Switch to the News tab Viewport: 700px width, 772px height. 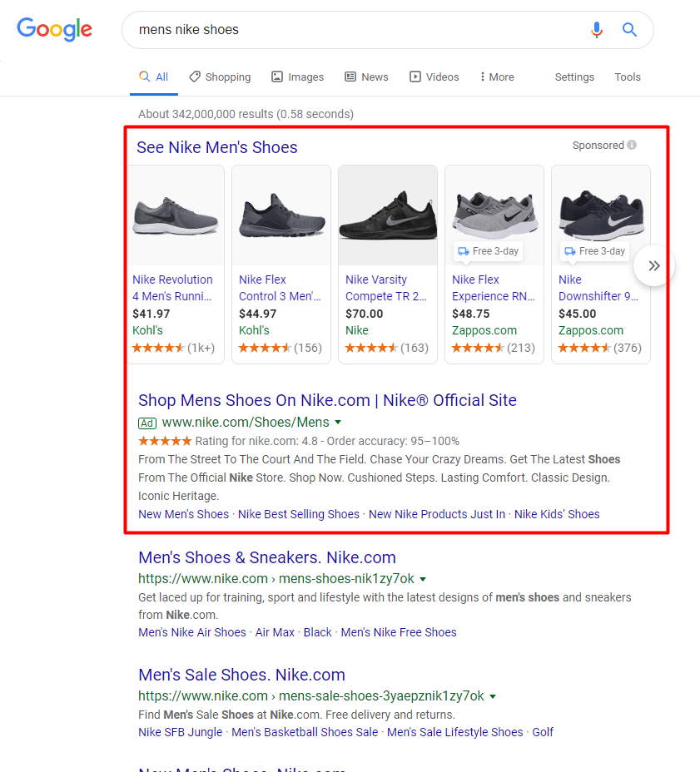(366, 77)
